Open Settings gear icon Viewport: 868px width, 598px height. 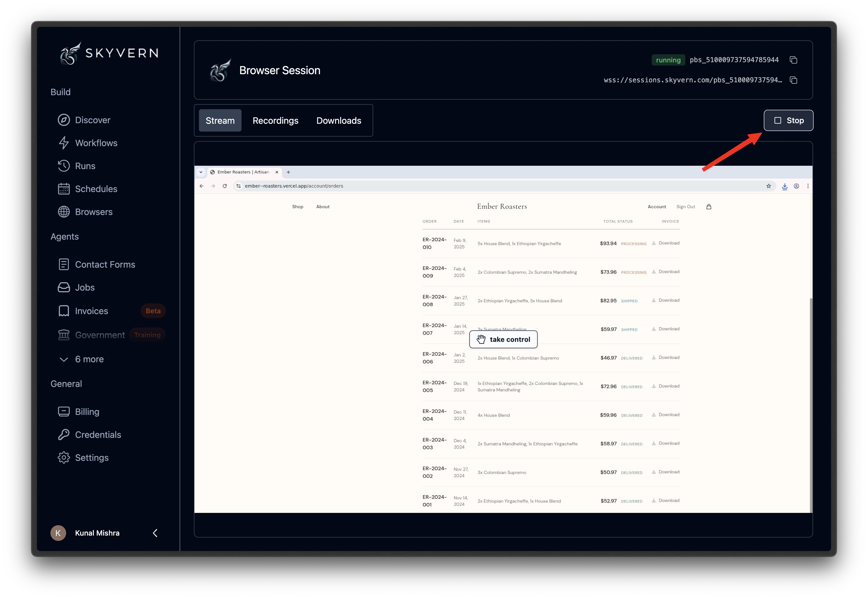64,457
